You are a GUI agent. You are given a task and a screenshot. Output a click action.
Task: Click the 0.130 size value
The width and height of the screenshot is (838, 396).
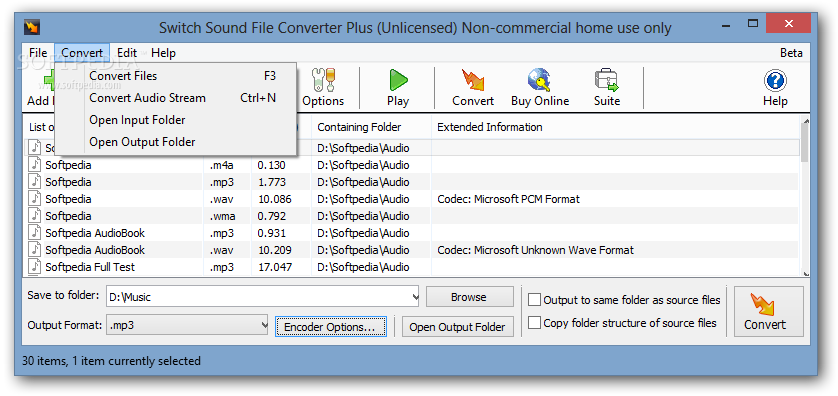pyautogui.click(x=271, y=165)
